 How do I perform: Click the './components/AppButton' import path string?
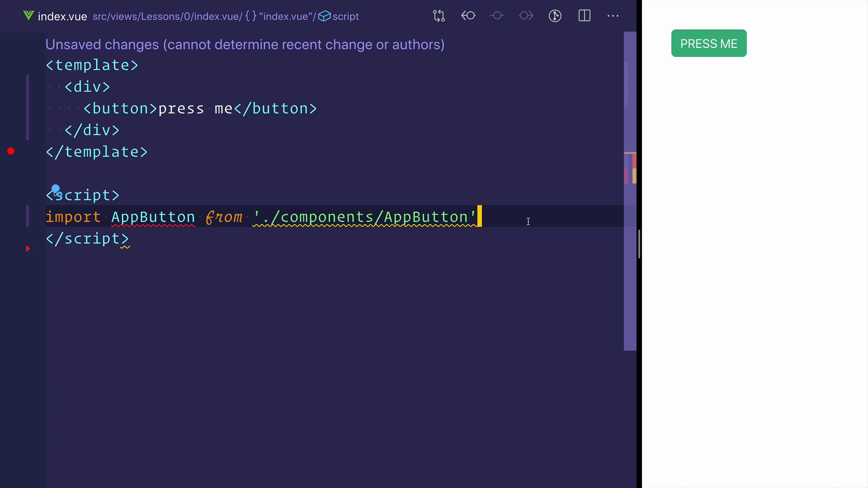(365, 217)
